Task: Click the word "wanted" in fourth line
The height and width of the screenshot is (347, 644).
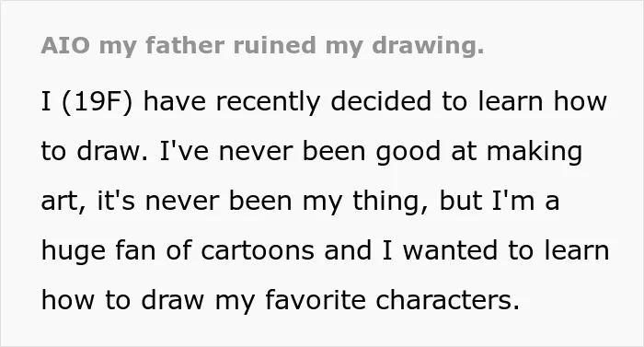Action: 450,250
